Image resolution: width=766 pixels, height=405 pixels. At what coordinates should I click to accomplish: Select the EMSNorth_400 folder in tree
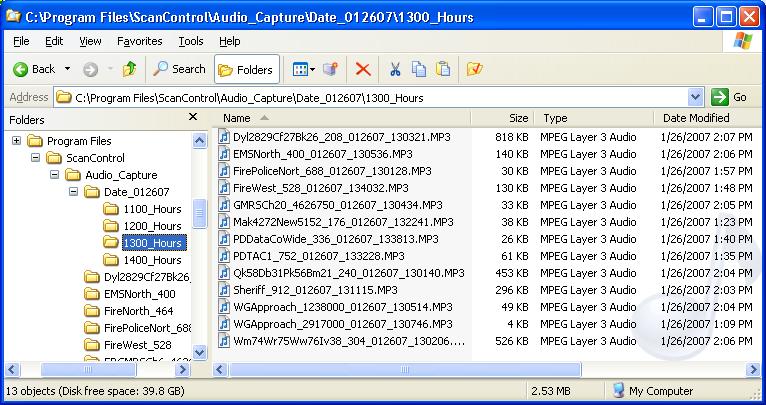tap(129, 294)
